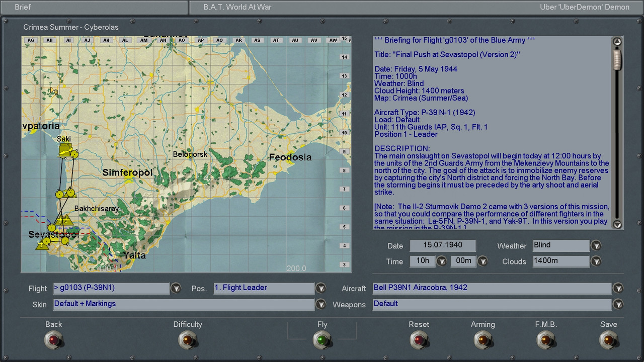Expand the Weapons dropdown arrow
644x362 pixels.
click(x=618, y=305)
